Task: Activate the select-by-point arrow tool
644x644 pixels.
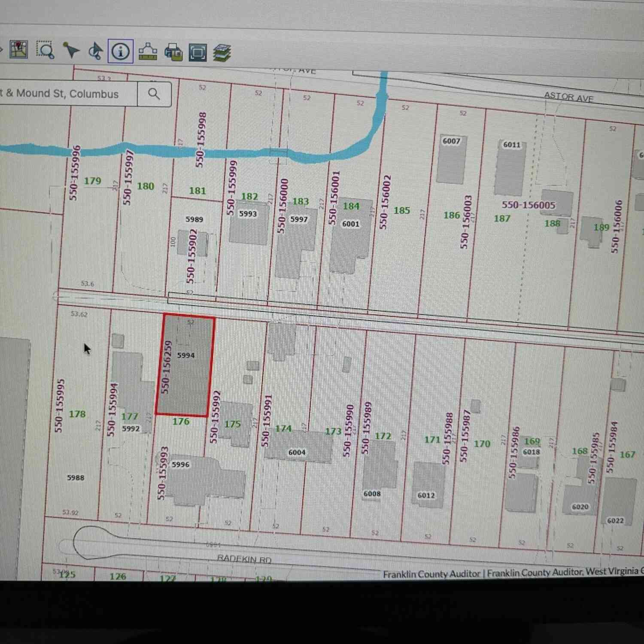Action: (71, 50)
